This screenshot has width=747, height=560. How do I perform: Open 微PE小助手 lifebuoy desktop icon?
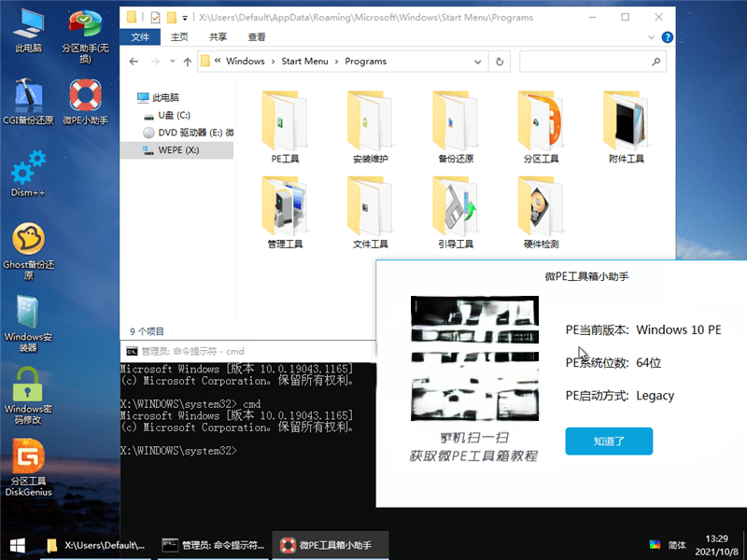pyautogui.click(x=85, y=102)
